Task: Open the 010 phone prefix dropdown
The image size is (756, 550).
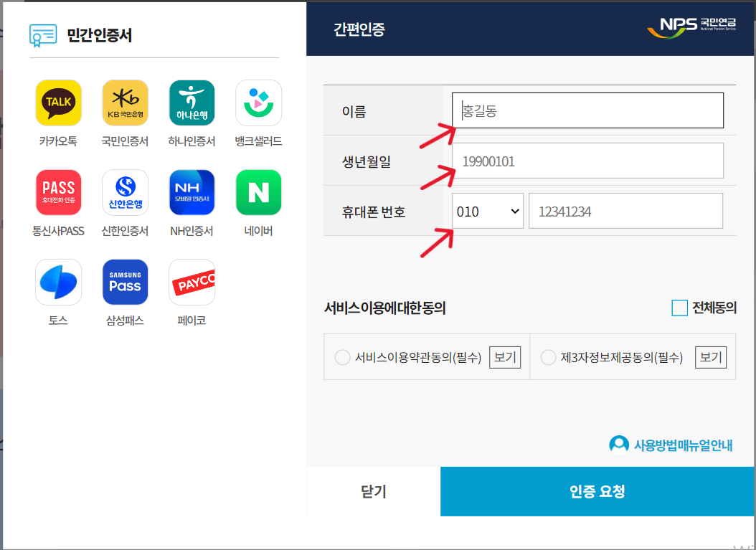Action: tap(488, 211)
